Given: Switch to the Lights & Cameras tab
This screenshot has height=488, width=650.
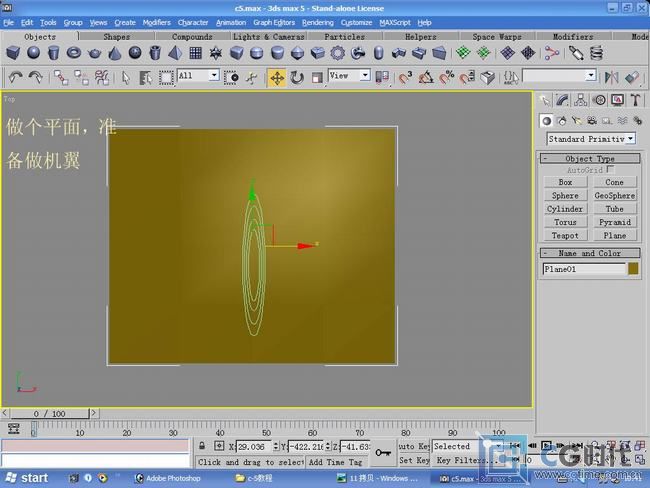Looking at the screenshot, I should [x=269, y=36].
